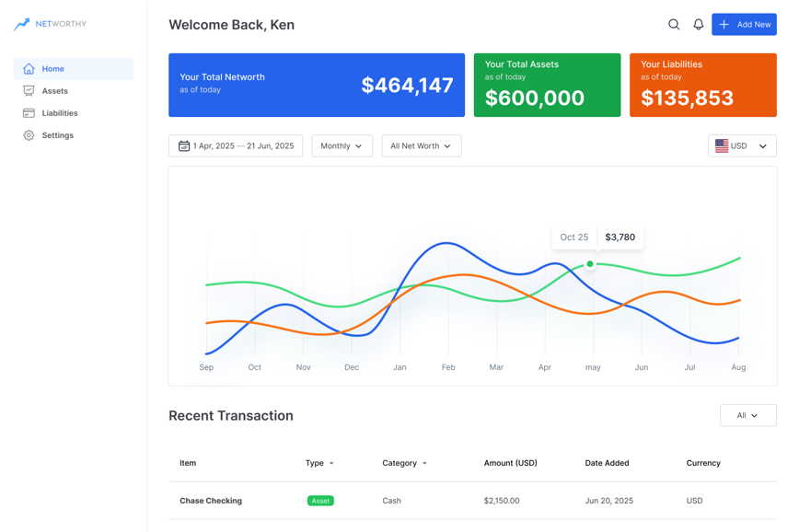Open the notifications bell
Screen dimensions: 799x532
[x=699, y=25]
